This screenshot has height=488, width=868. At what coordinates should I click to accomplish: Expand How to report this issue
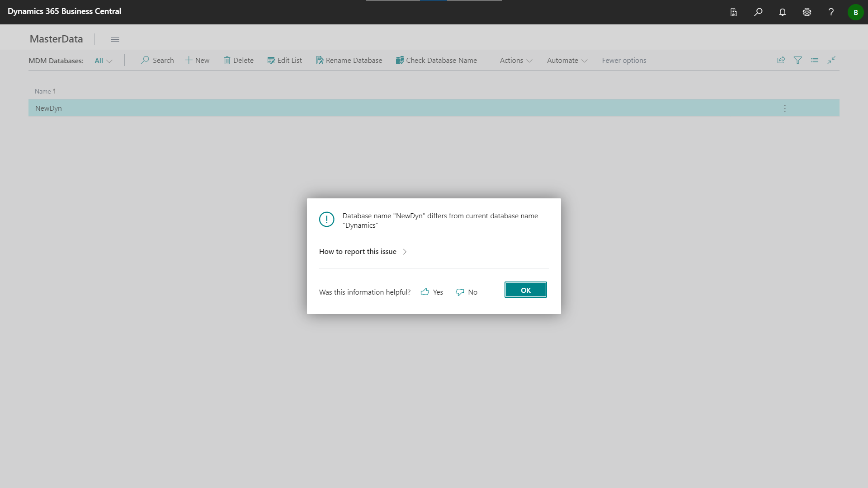tap(363, 252)
